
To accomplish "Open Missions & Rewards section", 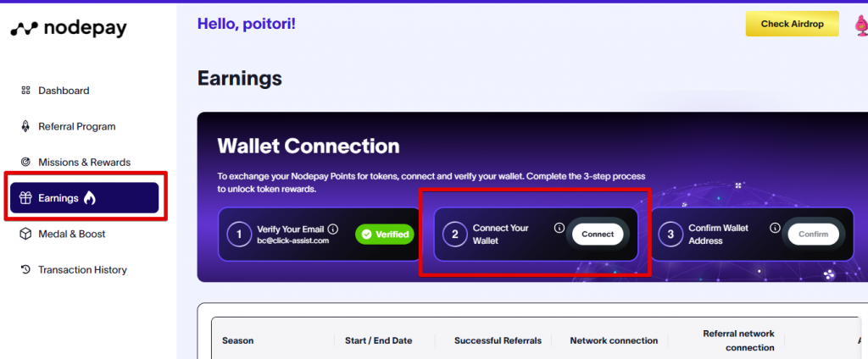I will [x=84, y=162].
